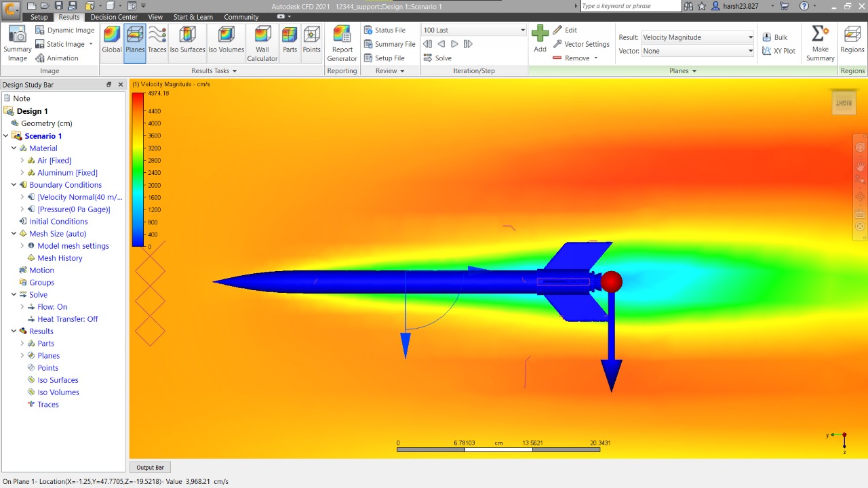This screenshot has height=488, width=868.
Task: Jump to the last iteration step
Action: (468, 44)
